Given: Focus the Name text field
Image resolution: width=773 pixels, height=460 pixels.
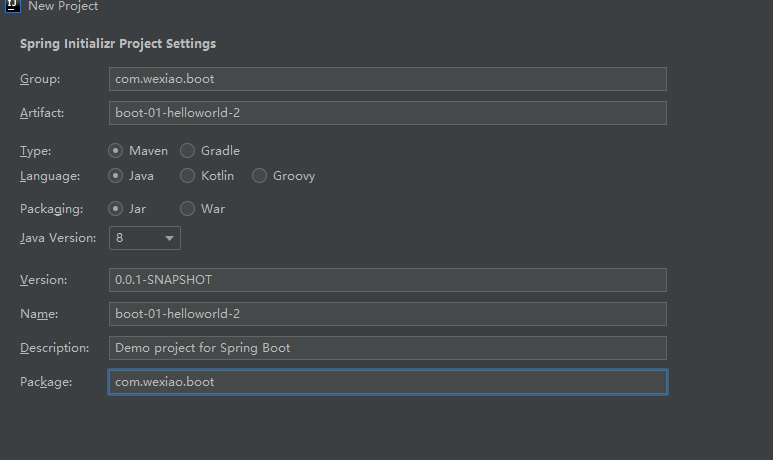Looking at the screenshot, I should click(x=387, y=314).
